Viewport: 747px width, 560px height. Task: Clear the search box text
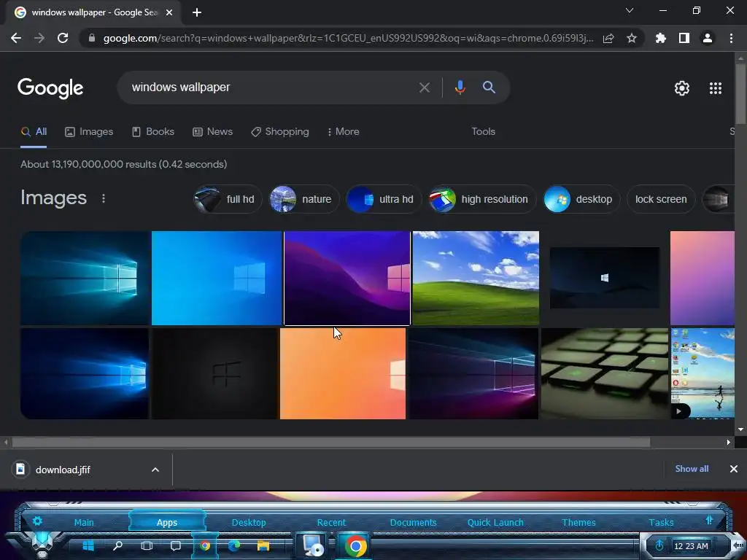click(425, 87)
